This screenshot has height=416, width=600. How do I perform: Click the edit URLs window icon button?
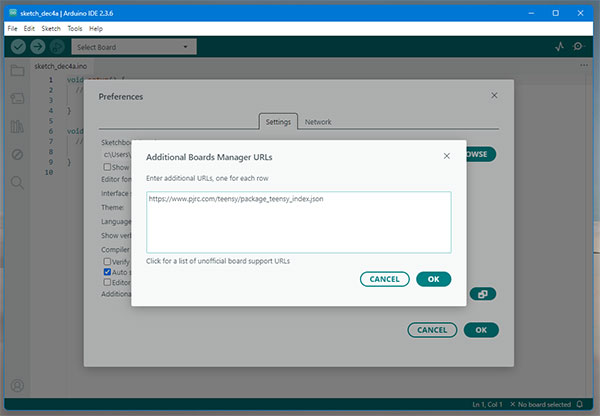tap(482, 294)
